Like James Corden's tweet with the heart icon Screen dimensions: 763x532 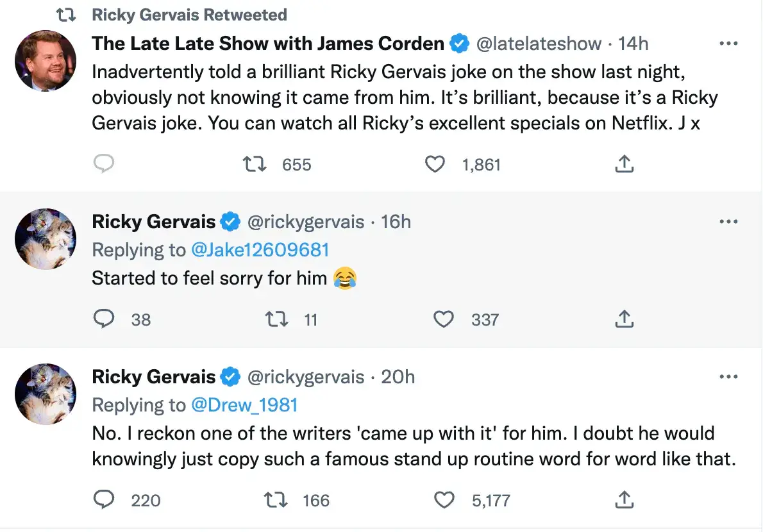(435, 164)
